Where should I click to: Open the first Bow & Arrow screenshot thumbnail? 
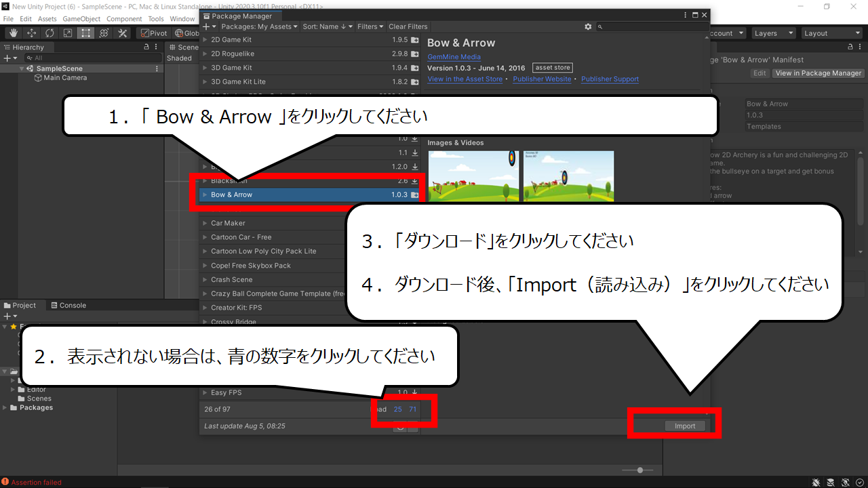click(x=473, y=176)
